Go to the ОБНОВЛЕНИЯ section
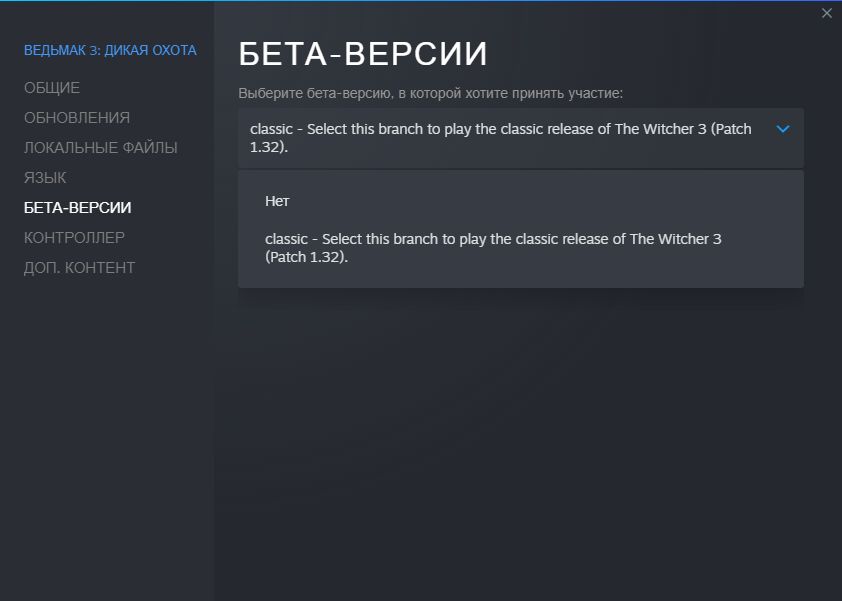 [x=77, y=118]
